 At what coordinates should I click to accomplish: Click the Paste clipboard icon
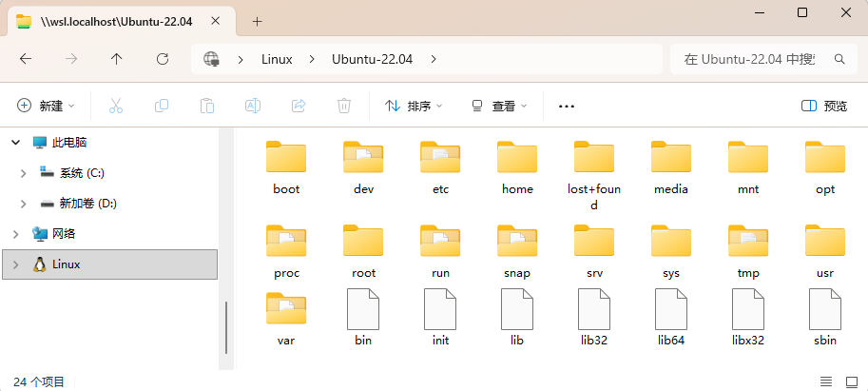207,106
